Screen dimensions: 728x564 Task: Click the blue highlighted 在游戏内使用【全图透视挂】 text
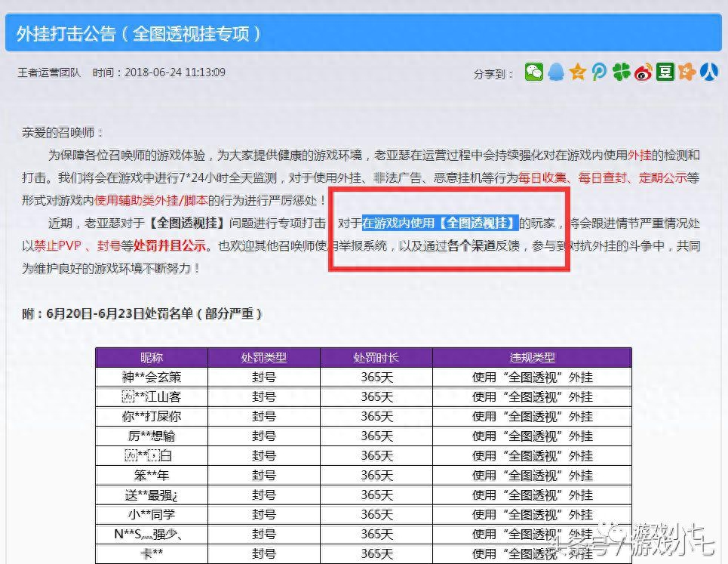click(440, 223)
